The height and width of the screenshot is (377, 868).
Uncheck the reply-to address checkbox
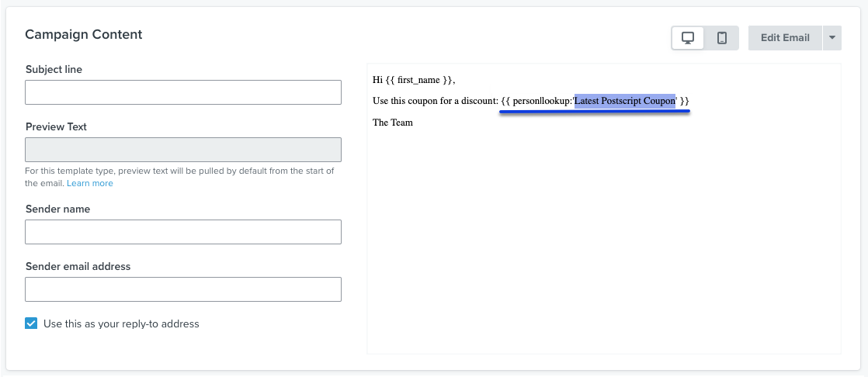tap(31, 323)
